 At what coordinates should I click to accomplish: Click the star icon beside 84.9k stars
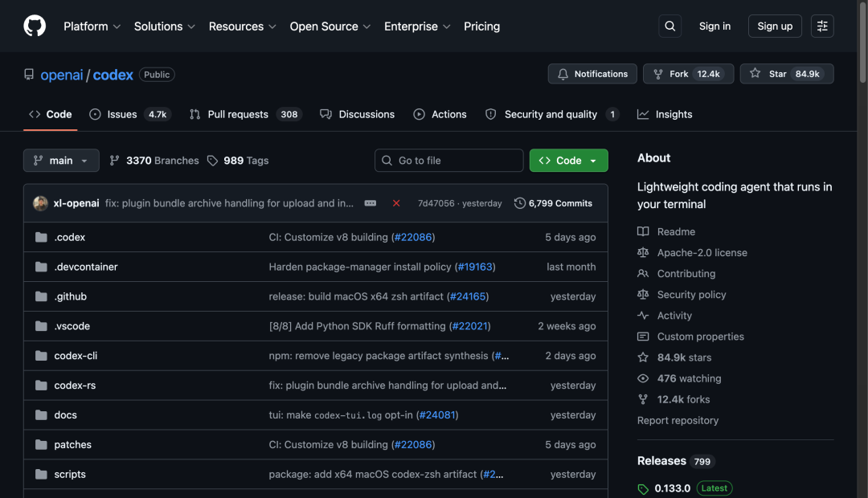[643, 357]
